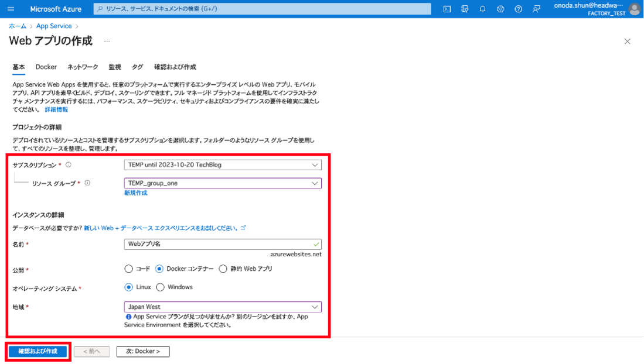The height and width of the screenshot is (364, 644).
Task: Switch to the 基本 tab
Action: (x=19, y=67)
